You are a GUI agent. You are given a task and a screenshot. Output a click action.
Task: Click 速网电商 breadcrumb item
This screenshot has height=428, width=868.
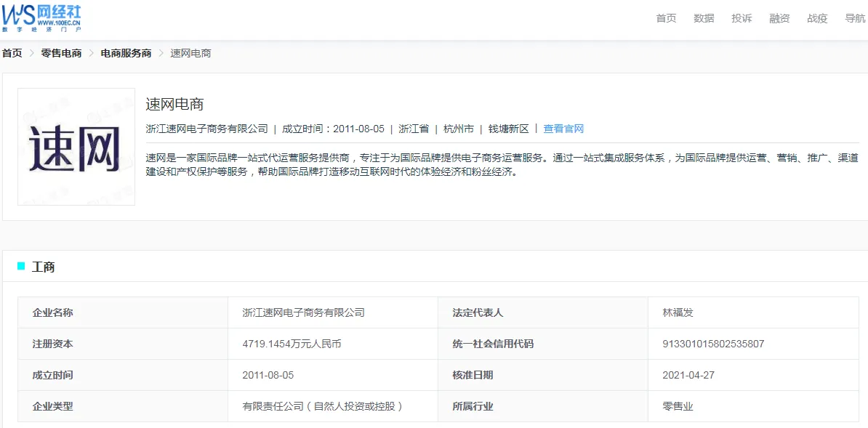[x=190, y=54]
